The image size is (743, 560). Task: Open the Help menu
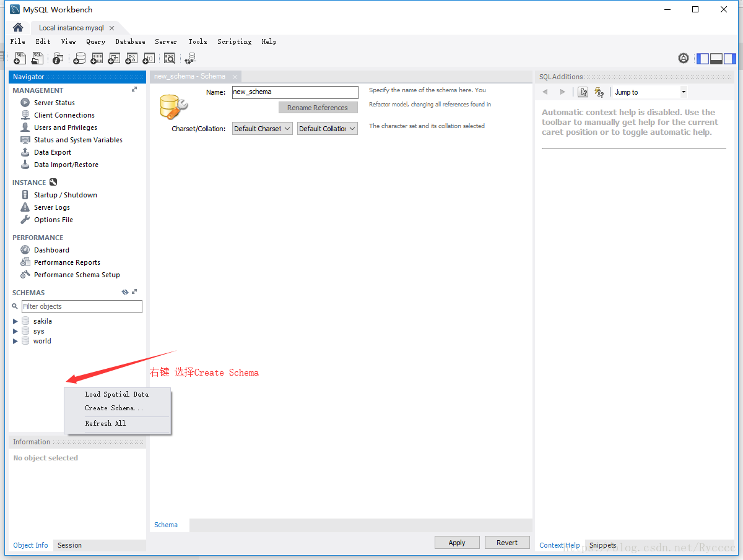coord(269,41)
